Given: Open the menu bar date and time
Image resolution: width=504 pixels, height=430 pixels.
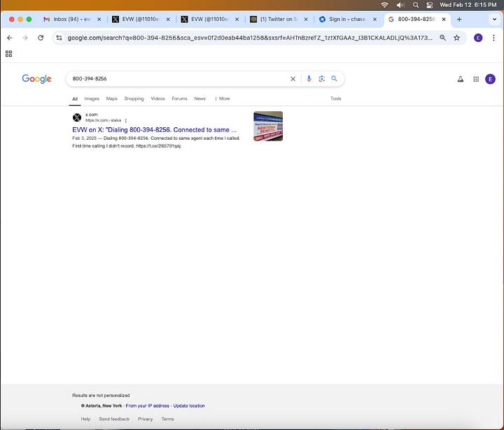Looking at the screenshot, I should pyautogui.click(x=468, y=5).
